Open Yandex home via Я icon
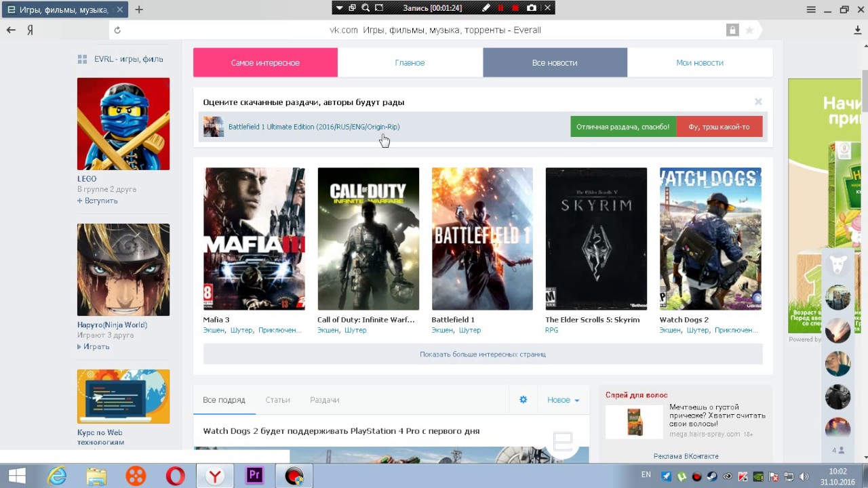The height and width of the screenshot is (488, 868). [31, 30]
